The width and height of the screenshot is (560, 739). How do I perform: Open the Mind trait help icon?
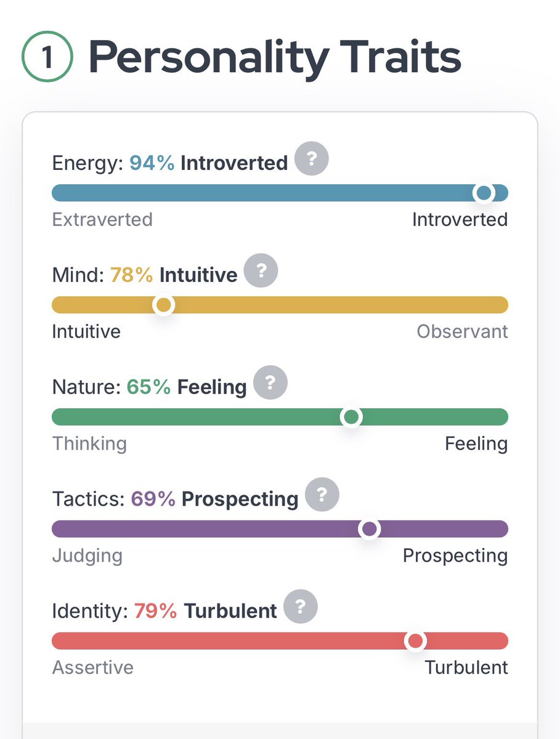tap(261, 270)
